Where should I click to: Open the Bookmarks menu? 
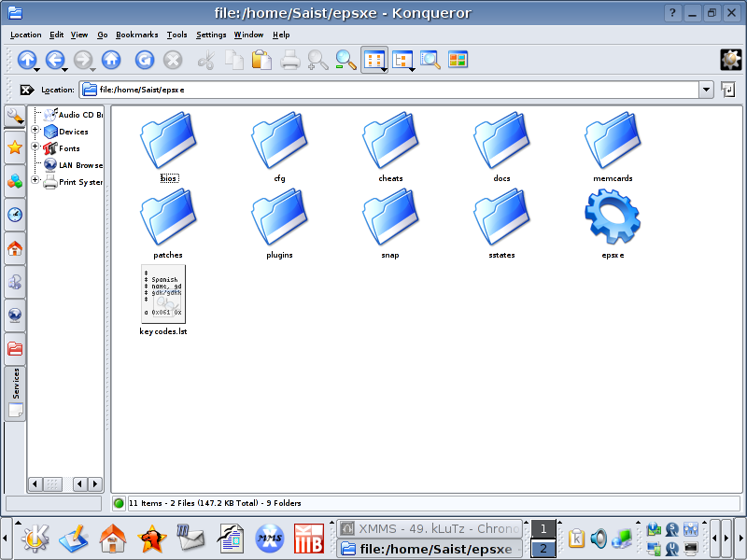(x=137, y=35)
